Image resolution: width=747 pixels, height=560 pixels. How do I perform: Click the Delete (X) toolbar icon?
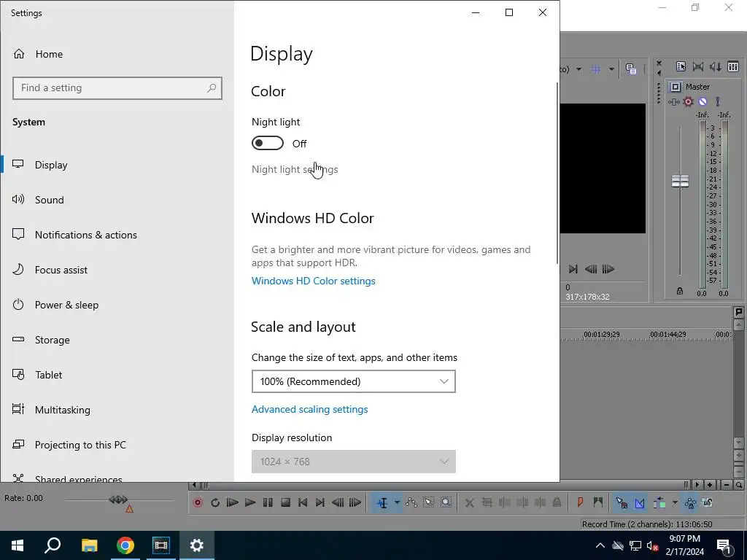click(x=469, y=502)
